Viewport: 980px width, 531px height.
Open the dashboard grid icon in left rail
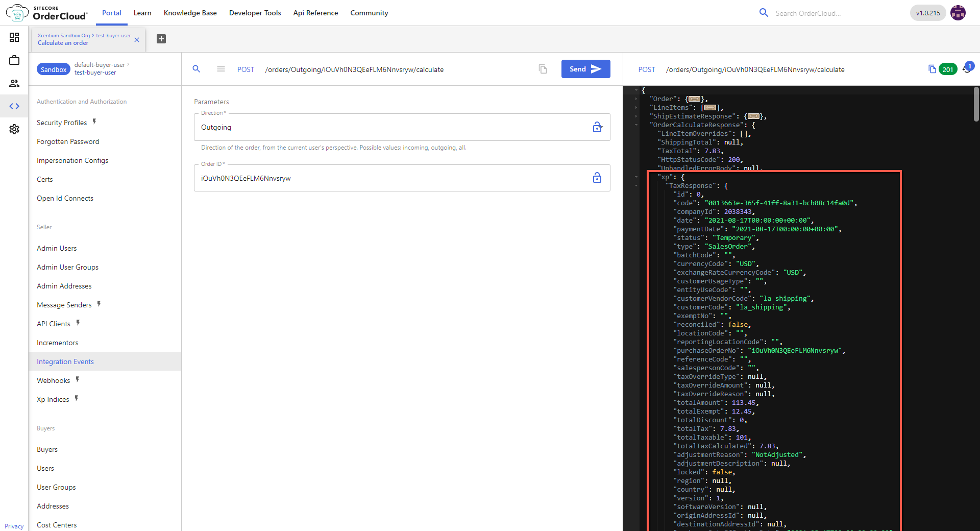[x=14, y=37]
